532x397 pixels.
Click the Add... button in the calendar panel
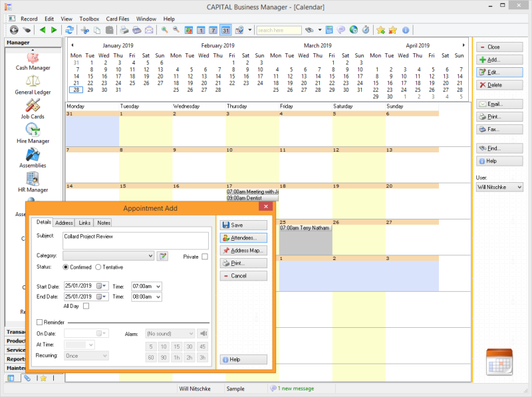[x=499, y=60]
